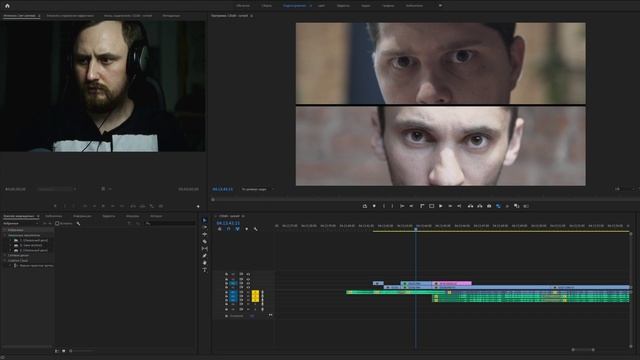The height and width of the screenshot is (360, 640).
Task: Select the Pen tool
Action: point(204,256)
